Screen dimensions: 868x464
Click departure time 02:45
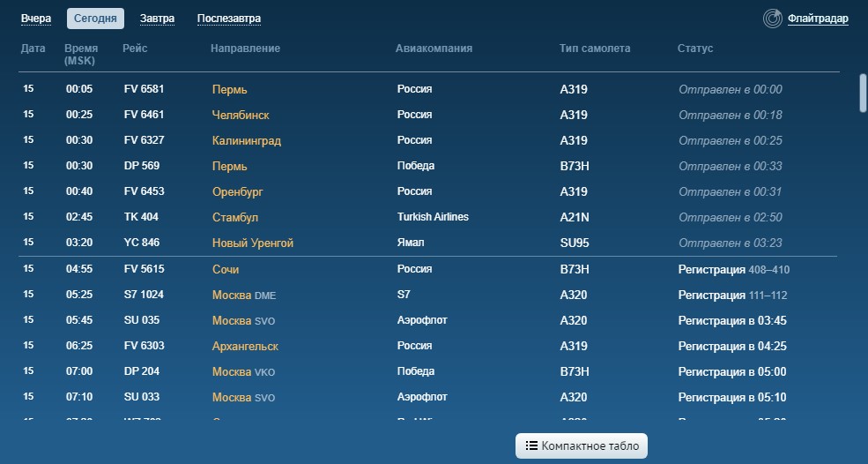point(79,217)
